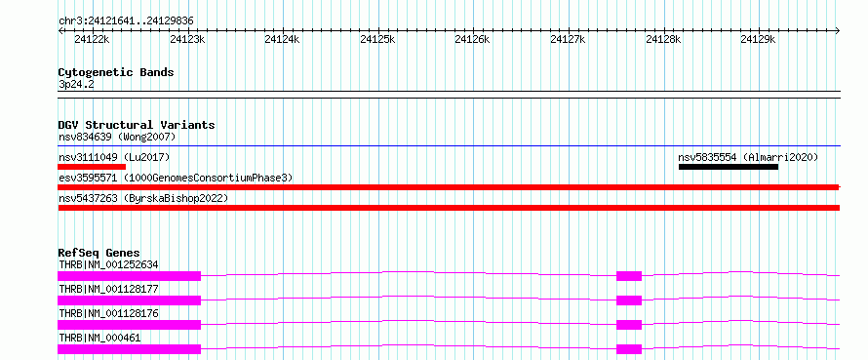868x360 pixels.
Task: Click small exon of THRB|NM_001252634
Action: pos(629,276)
